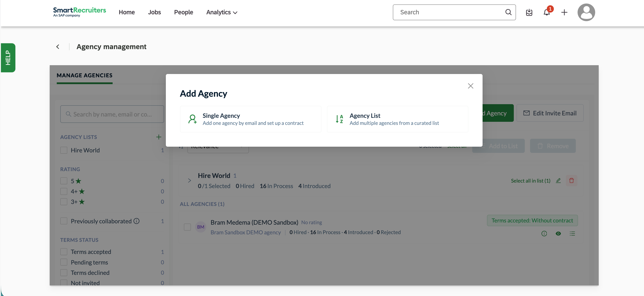The height and width of the screenshot is (296, 644).
Task: Focus the top Search field
Action: 454,12
